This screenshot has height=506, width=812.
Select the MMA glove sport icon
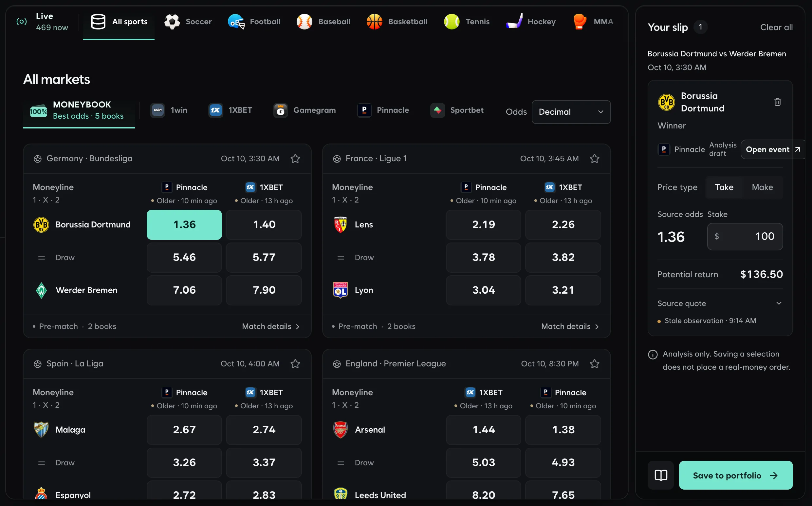580,22
